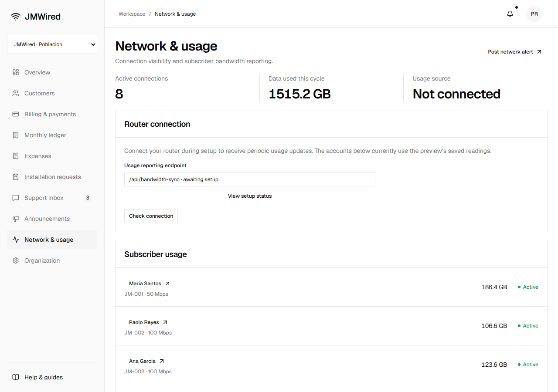Click the Monthly ledger document icon
The image size is (558, 392).
16,135
